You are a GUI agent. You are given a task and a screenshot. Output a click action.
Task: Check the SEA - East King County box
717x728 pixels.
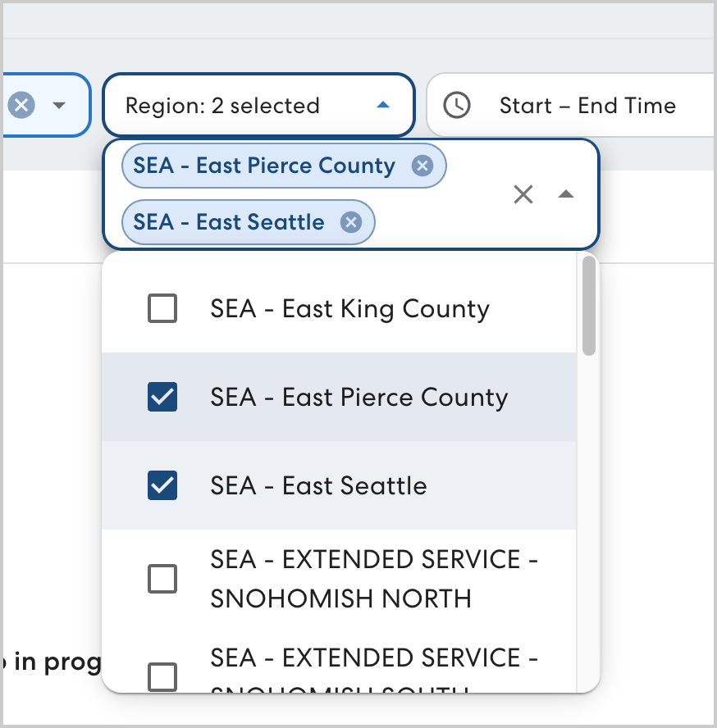[x=162, y=309]
